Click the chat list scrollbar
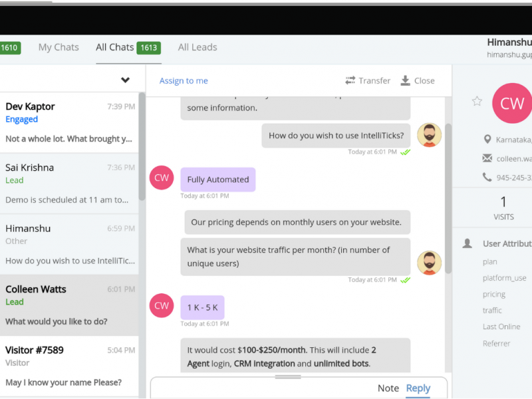This screenshot has width=532, height=399. pos(142,146)
